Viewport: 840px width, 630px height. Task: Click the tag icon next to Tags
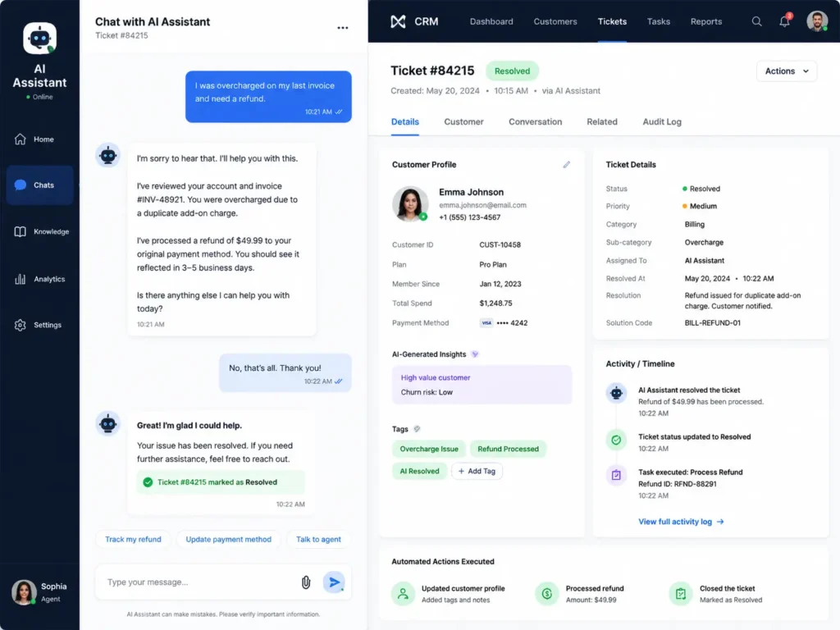point(417,428)
